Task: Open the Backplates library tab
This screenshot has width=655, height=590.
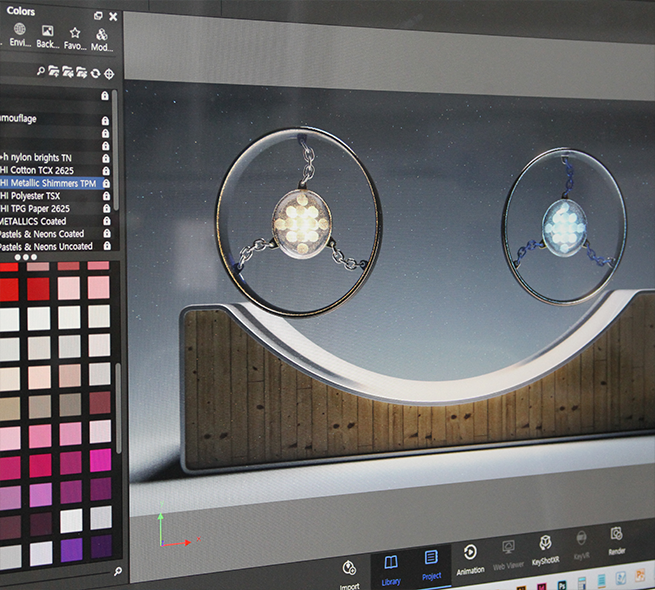Action: coord(47,37)
